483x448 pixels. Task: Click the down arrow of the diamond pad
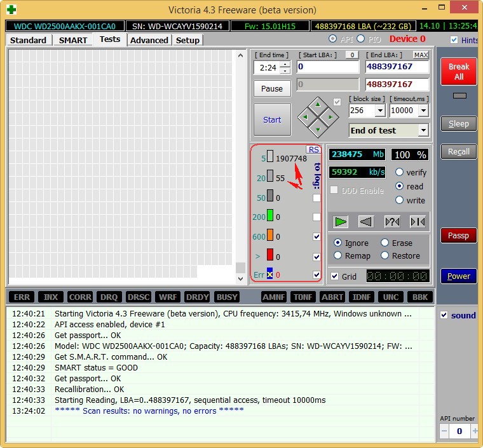[x=318, y=130]
